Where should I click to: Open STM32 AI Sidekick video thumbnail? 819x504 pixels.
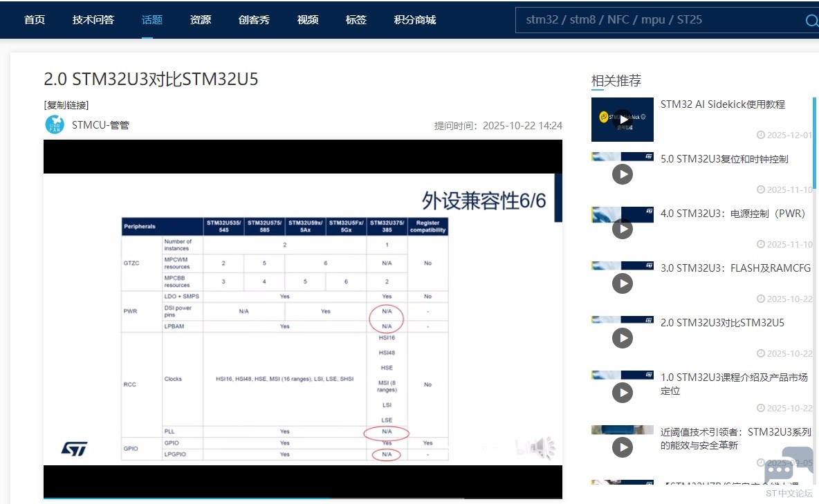622,119
